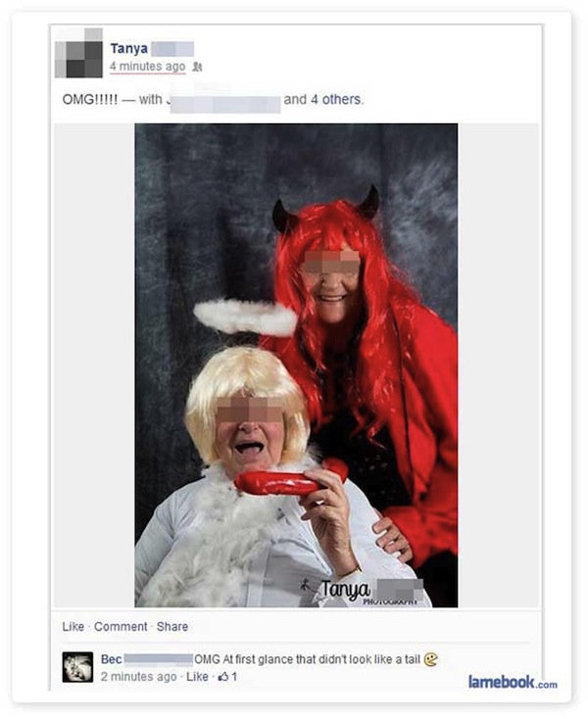Click the 'OMG!!!!!' post text
The image size is (588, 719).
coord(90,100)
